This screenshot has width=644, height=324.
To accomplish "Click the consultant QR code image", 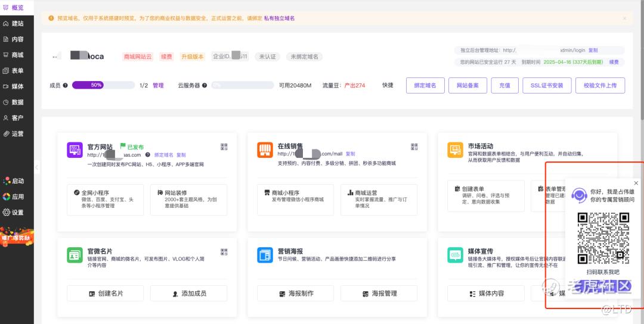I will [x=603, y=238].
